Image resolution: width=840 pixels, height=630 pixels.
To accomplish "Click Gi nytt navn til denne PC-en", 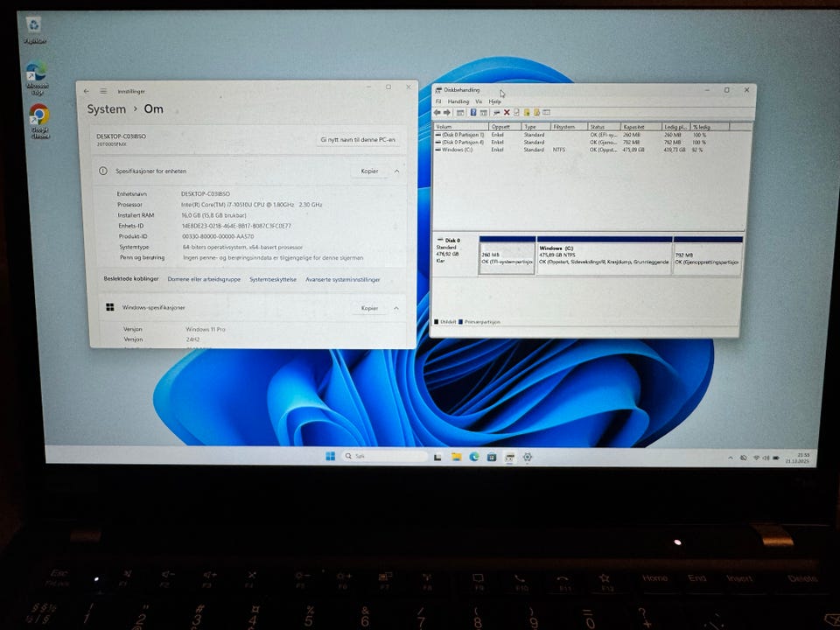I will click(358, 139).
